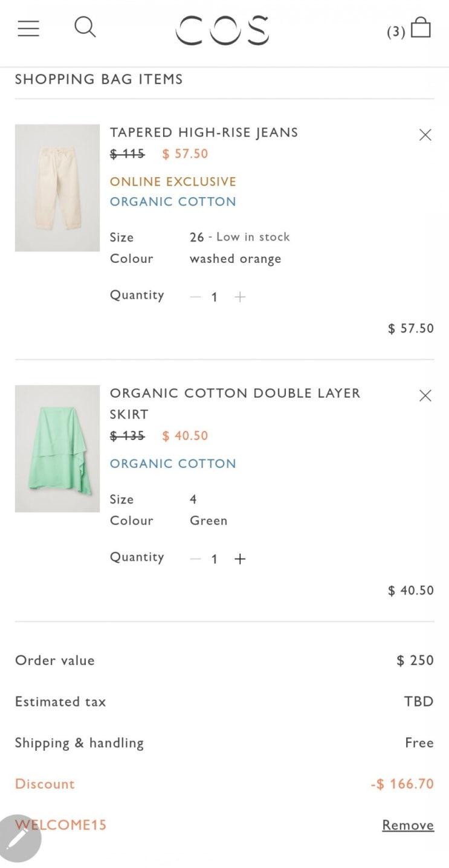Increase skirt quantity with plus
The image size is (449, 868).
click(240, 559)
